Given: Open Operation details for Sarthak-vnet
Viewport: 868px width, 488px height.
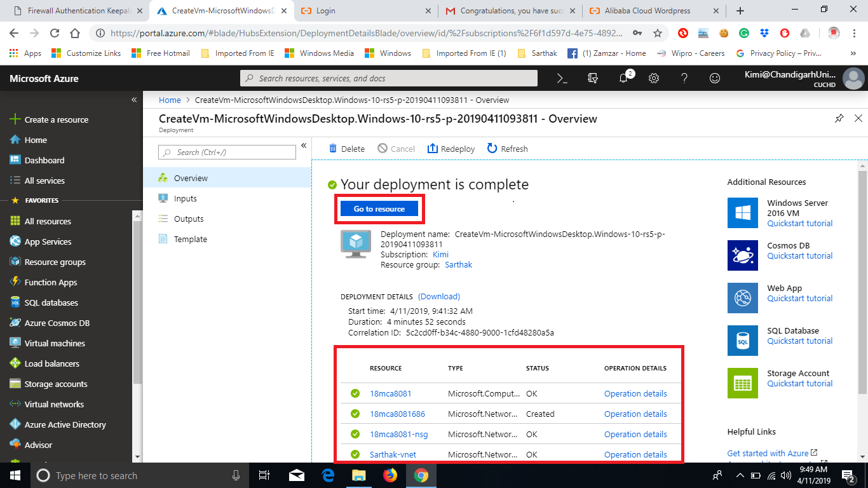Looking at the screenshot, I should 635,454.
